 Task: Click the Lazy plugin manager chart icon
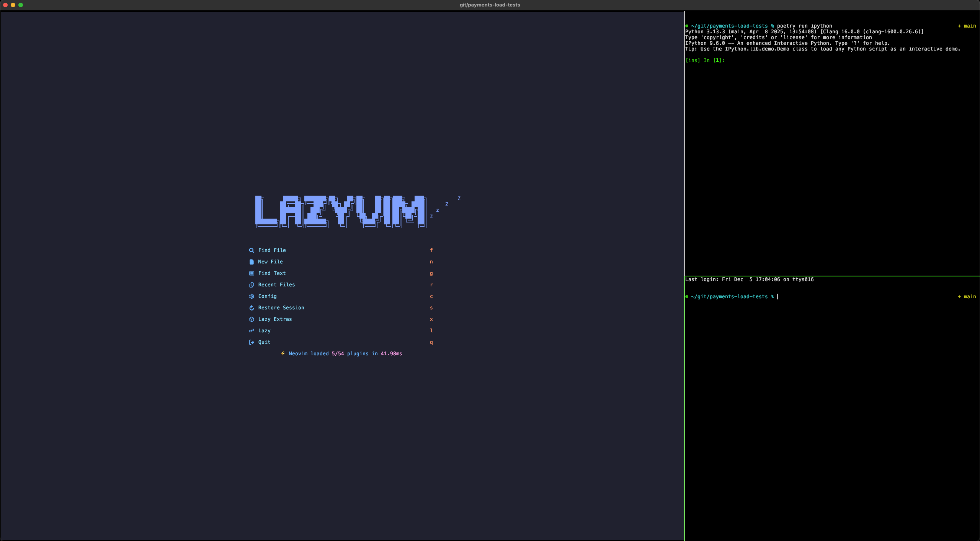click(x=252, y=331)
